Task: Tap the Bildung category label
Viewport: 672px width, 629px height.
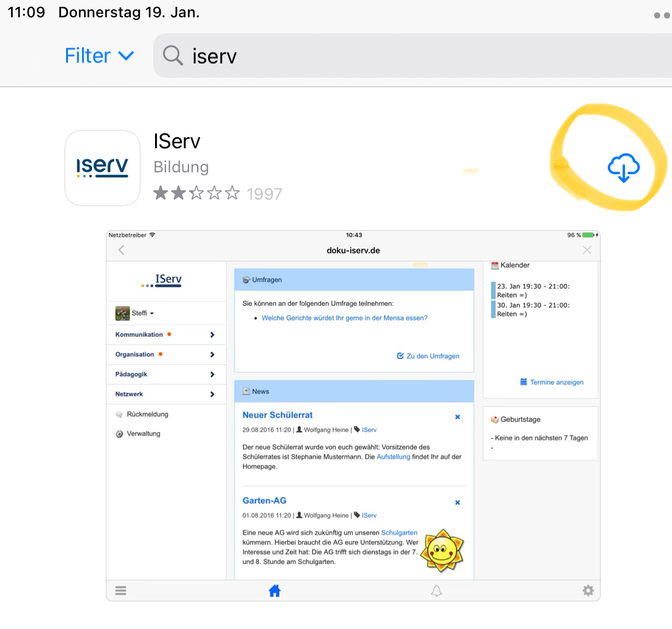Action: [x=181, y=167]
